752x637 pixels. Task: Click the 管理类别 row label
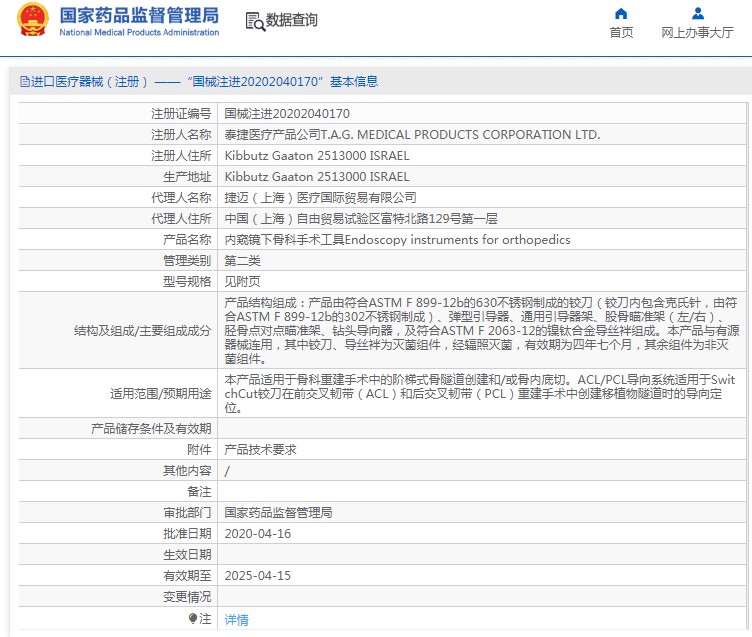pos(187,261)
